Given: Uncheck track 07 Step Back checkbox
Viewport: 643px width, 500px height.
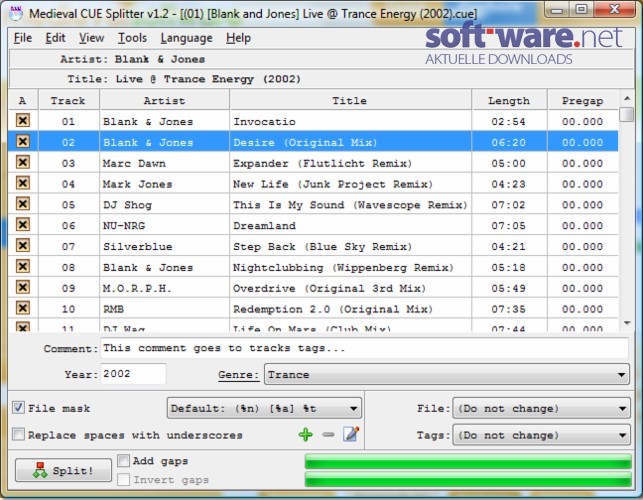Looking at the screenshot, I should pos(23,246).
